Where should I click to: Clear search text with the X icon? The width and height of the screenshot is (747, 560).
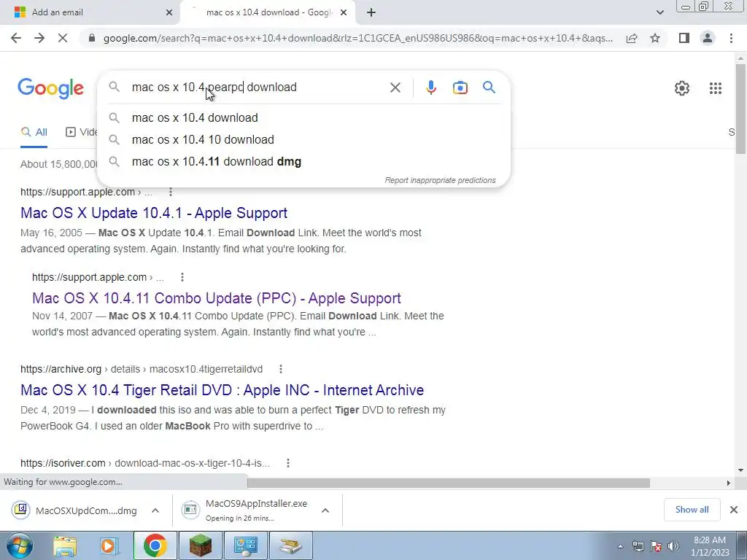395,87
